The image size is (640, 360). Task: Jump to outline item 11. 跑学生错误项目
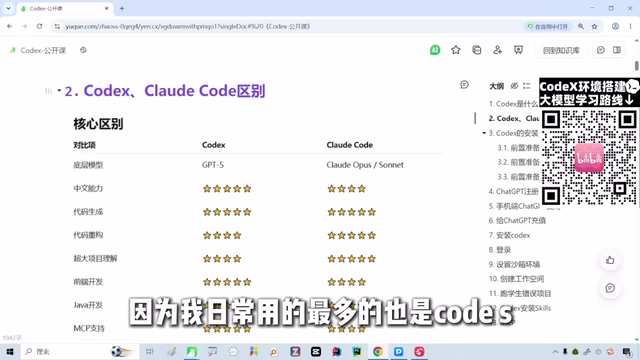[520, 293]
